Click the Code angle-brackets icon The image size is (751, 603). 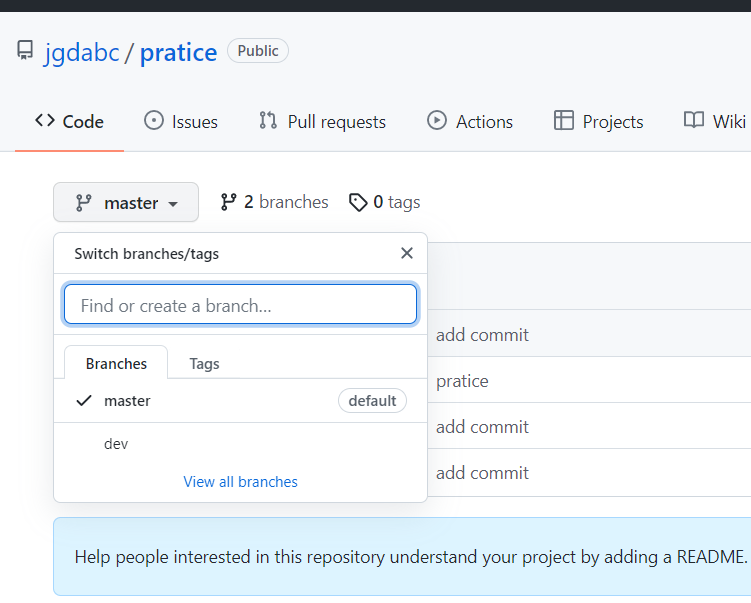point(45,120)
